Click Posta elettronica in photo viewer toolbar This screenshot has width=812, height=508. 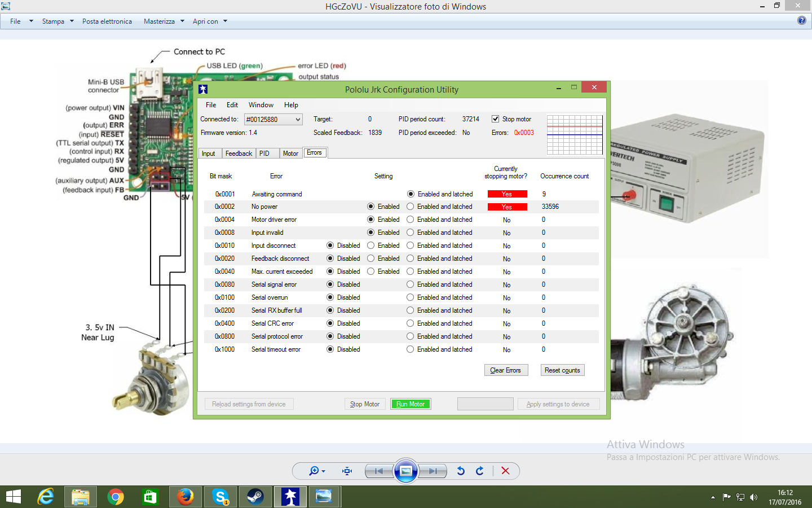tap(107, 21)
